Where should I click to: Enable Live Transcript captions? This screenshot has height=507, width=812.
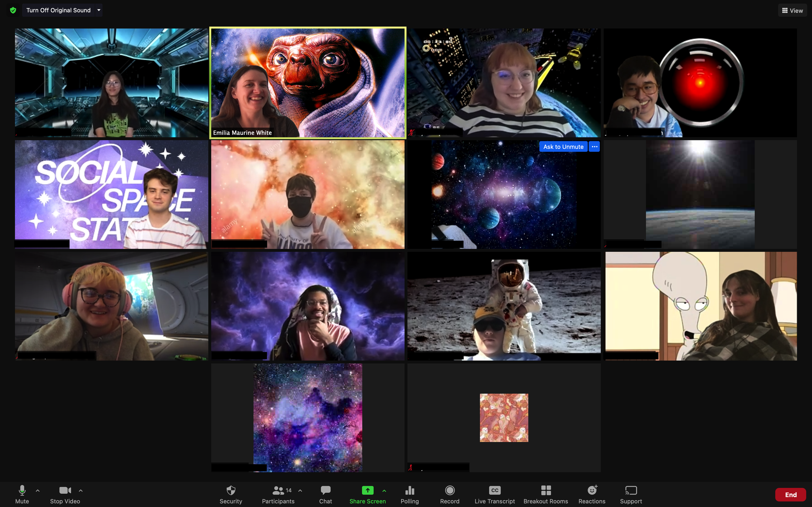pos(495,494)
